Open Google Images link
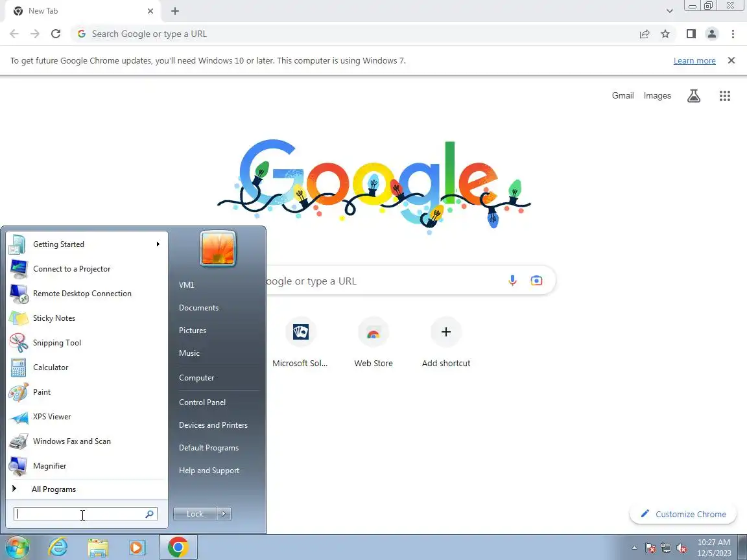Screen dimensions: 747x560 pyautogui.click(x=657, y=96)
